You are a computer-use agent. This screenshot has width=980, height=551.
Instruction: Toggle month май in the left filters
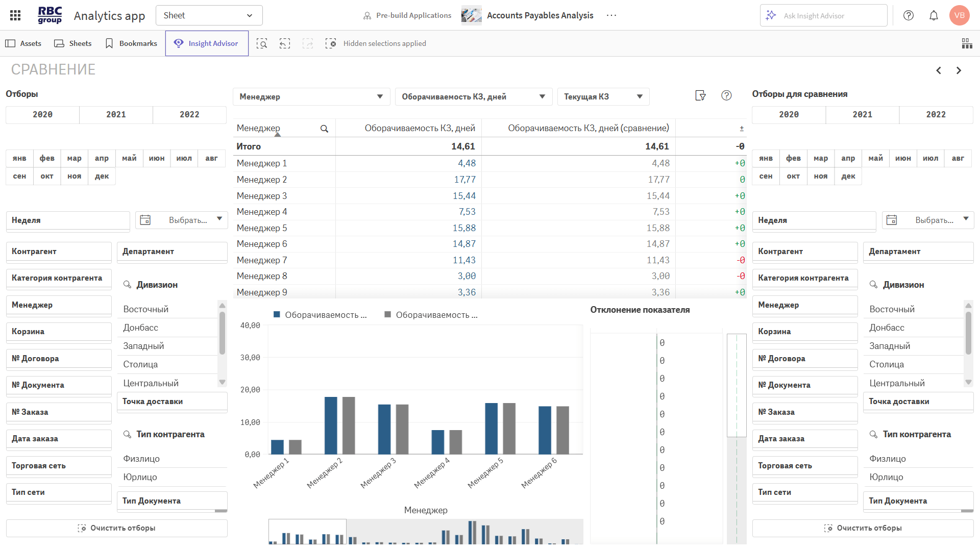click(129, 158)
